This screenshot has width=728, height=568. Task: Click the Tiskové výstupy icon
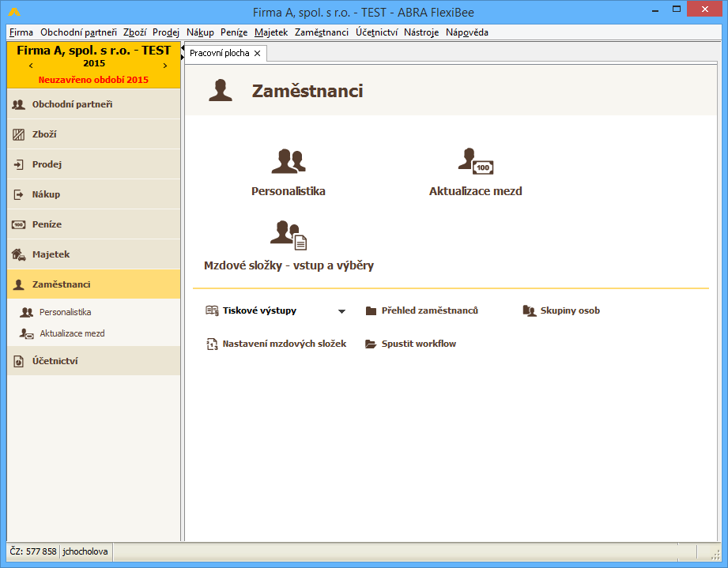(x=212, y=310)
